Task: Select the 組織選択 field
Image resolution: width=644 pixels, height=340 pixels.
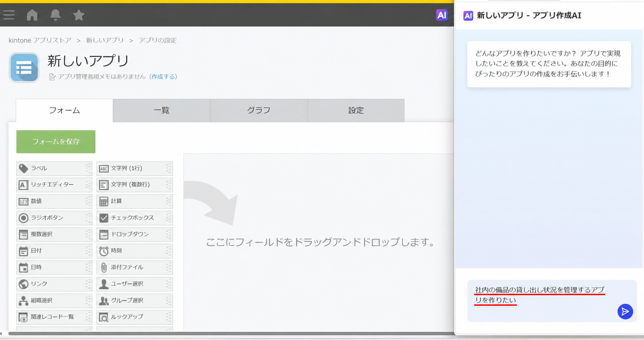Action: pos(54,300)
